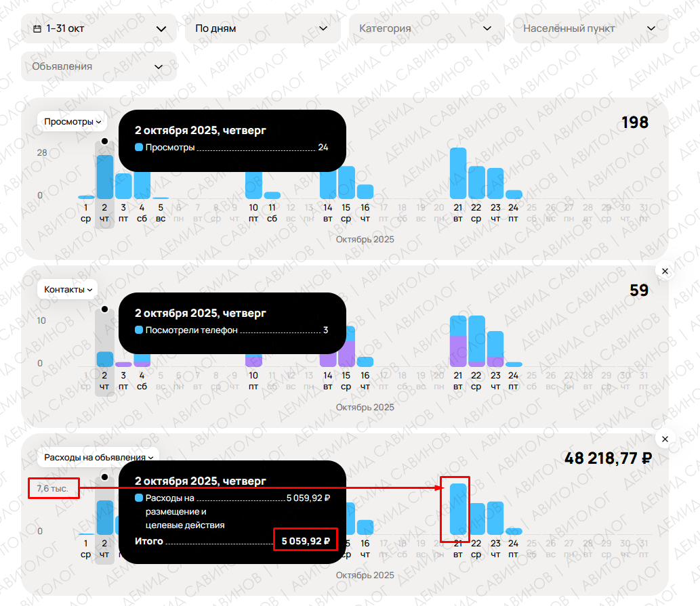Expand the Населённый пункт filter dropdown
The height and width of the screenshot is (606, 700).
pyautogui.click(x=591, y=28)
